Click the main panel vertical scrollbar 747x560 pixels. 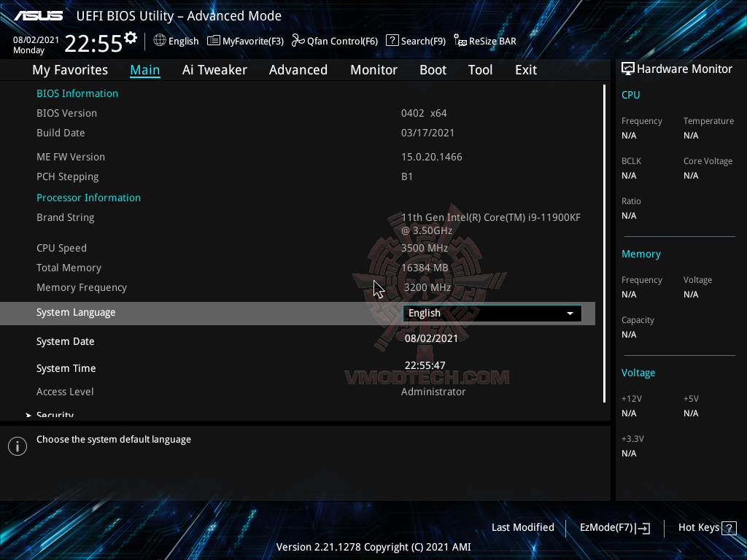pos(604,244)
